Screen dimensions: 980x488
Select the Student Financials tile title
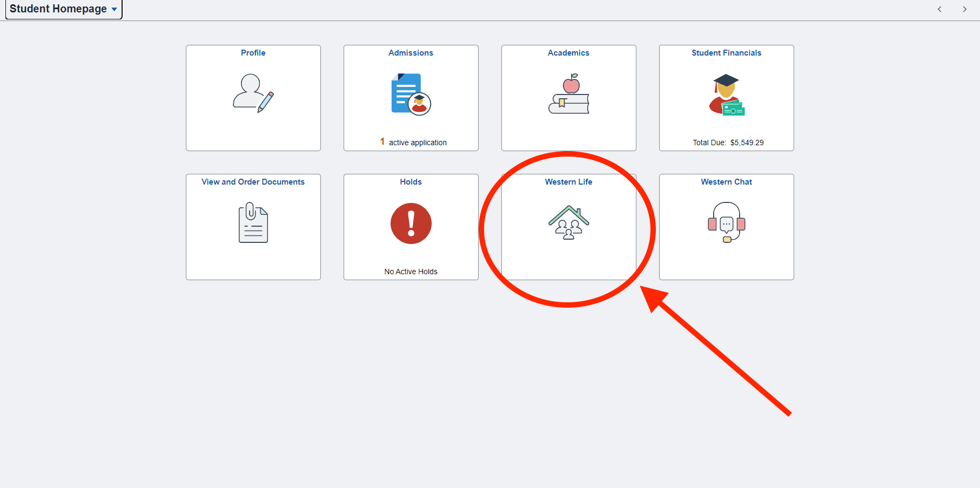click(727, 53)
